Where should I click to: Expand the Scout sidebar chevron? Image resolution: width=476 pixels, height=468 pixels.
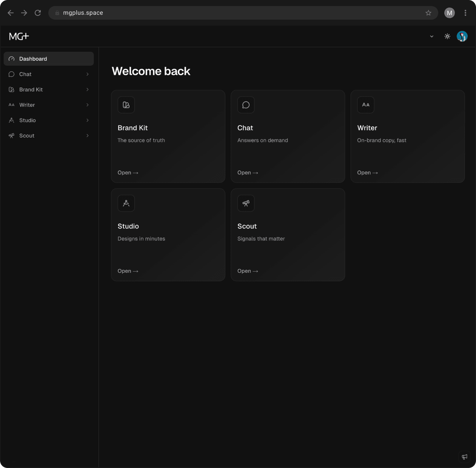coord(88,136)
